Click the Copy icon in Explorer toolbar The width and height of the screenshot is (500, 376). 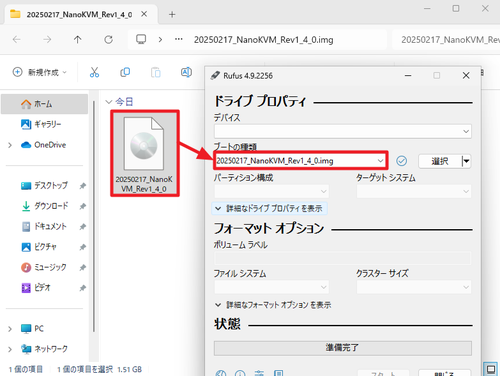coord(125,72)
